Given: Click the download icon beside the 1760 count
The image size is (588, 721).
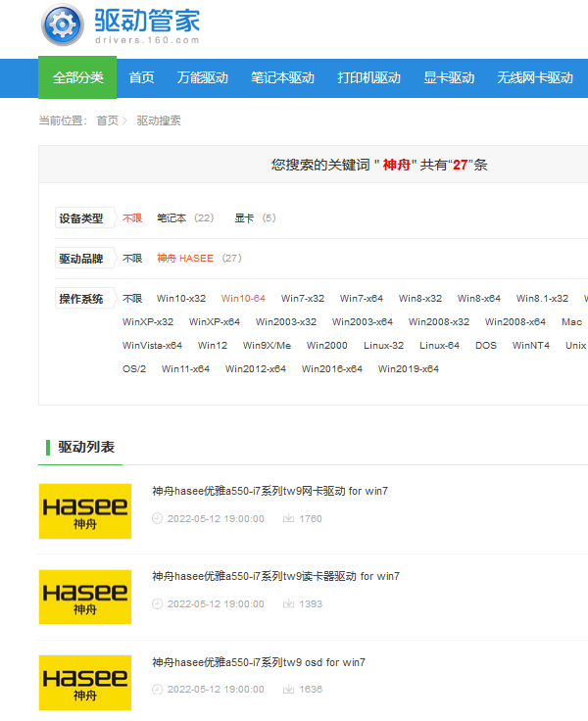Looking at the screenshot, I should coord(288,518).
